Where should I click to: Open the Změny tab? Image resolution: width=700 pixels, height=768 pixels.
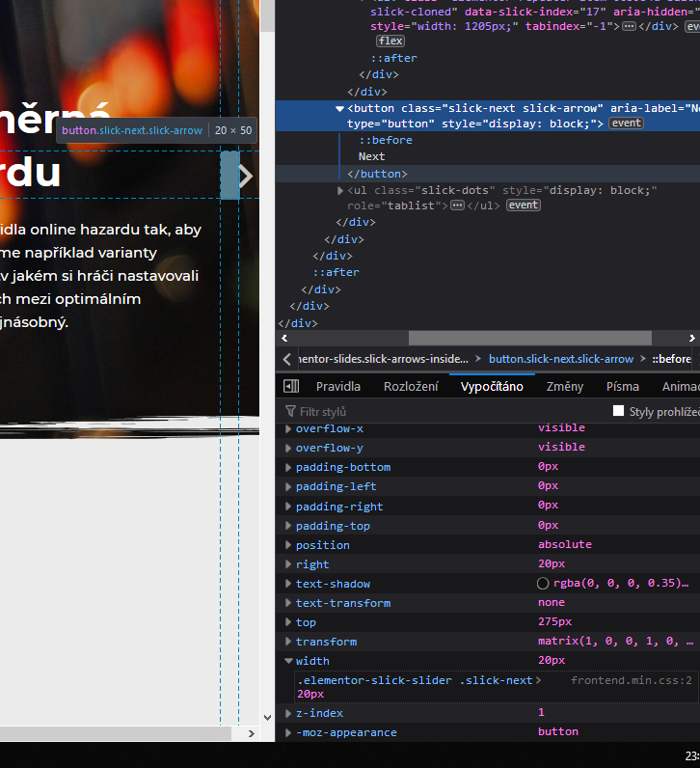tap(565, 387)
